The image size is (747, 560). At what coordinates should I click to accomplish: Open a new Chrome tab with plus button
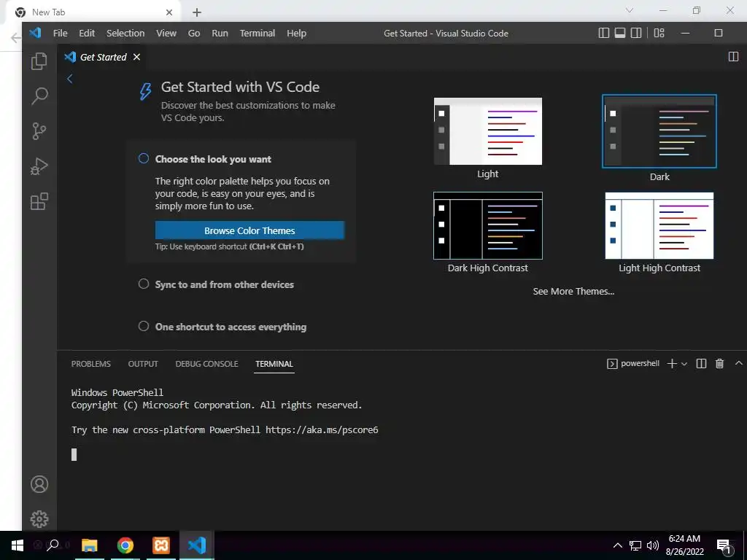197,12
